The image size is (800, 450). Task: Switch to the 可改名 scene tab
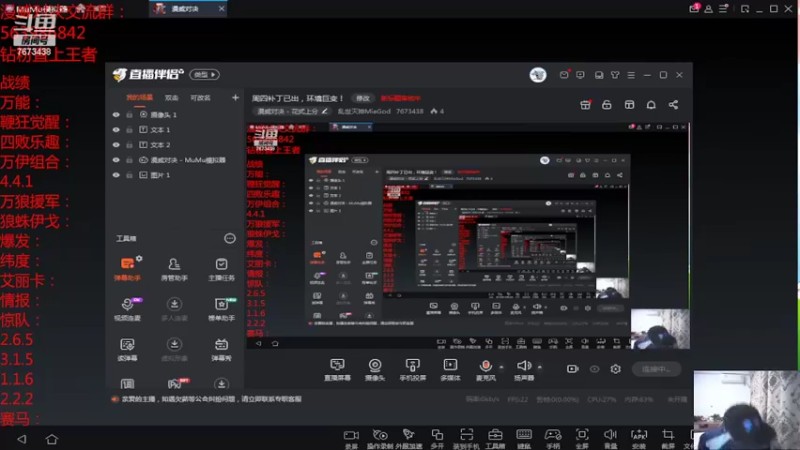pyautogui.click(x=200, y=97)
